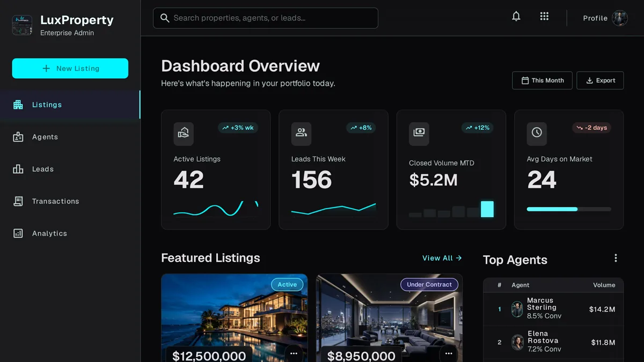
Task: Open the notifications bell
Action: (x=516, y=17)
